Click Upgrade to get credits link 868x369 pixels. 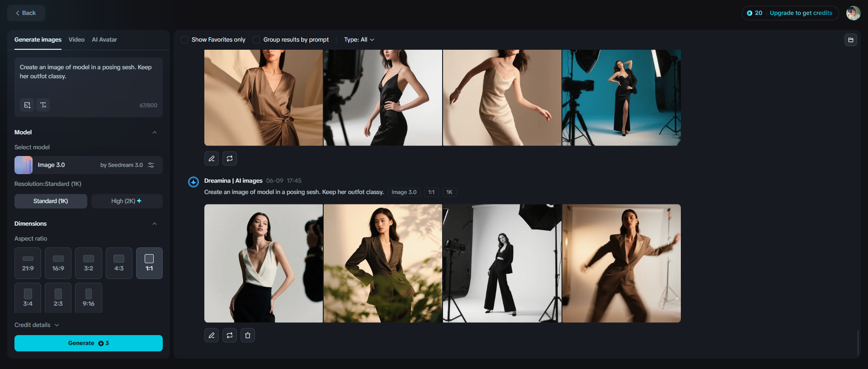pos(801,13)
